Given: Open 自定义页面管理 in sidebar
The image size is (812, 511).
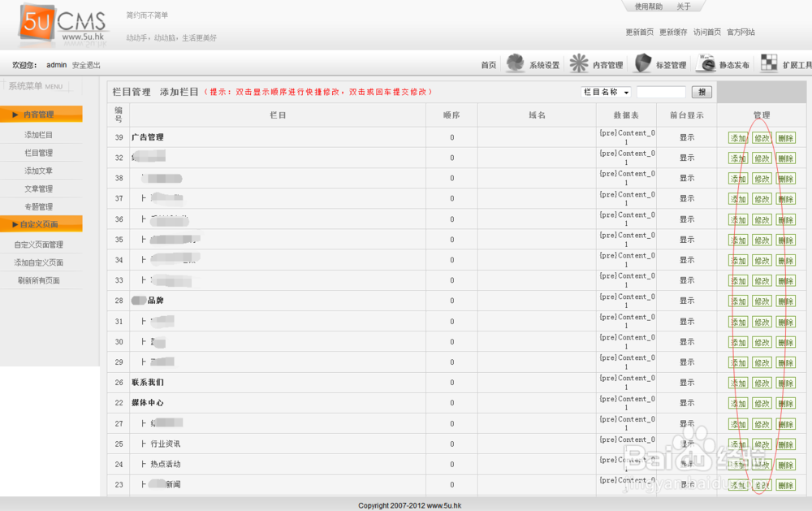Looking at the screenshot, I should pos(38,245).
